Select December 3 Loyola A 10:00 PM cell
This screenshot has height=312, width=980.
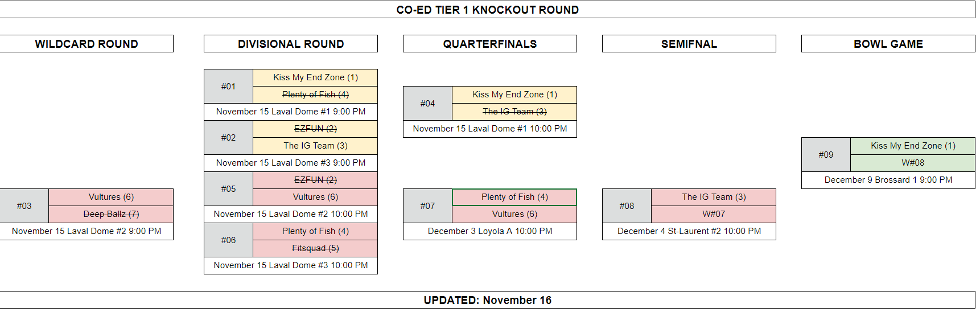pos(490,231)
